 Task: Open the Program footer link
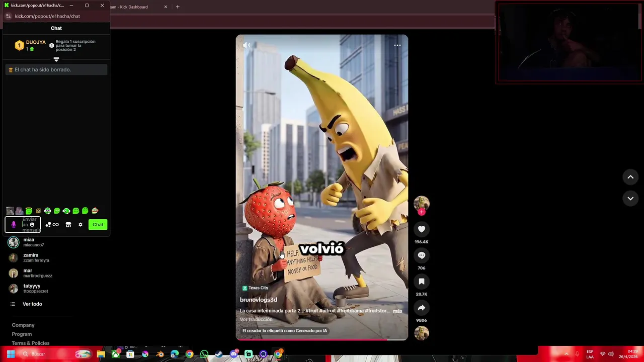pos(22,334)
